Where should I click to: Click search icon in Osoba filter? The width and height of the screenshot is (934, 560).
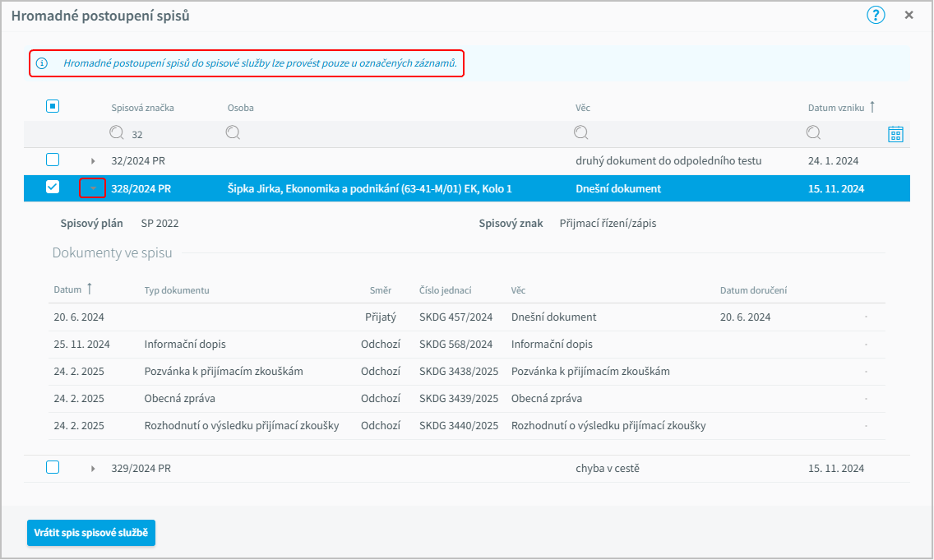(x=233, y=132)
